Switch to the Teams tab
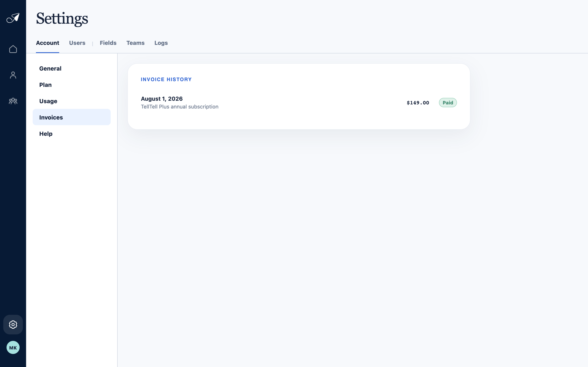The height and width of the screenshot is (367, 588). click(135, 43)
